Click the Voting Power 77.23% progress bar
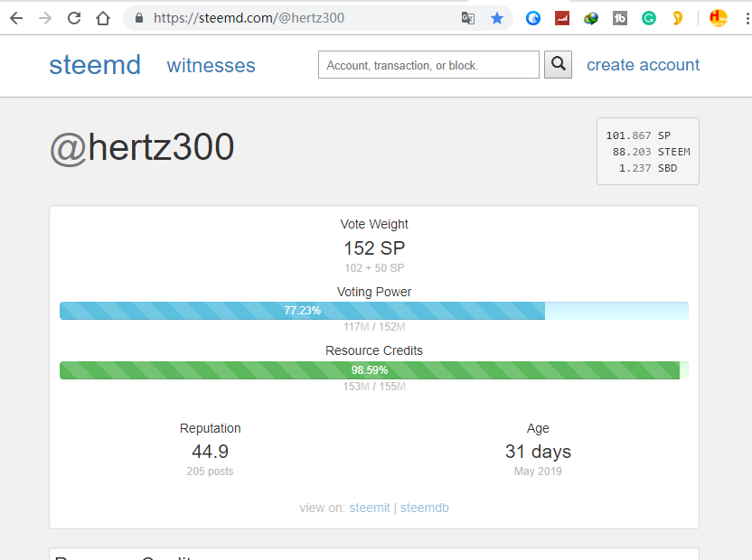 pyautogui.click(x=374, y=311)
